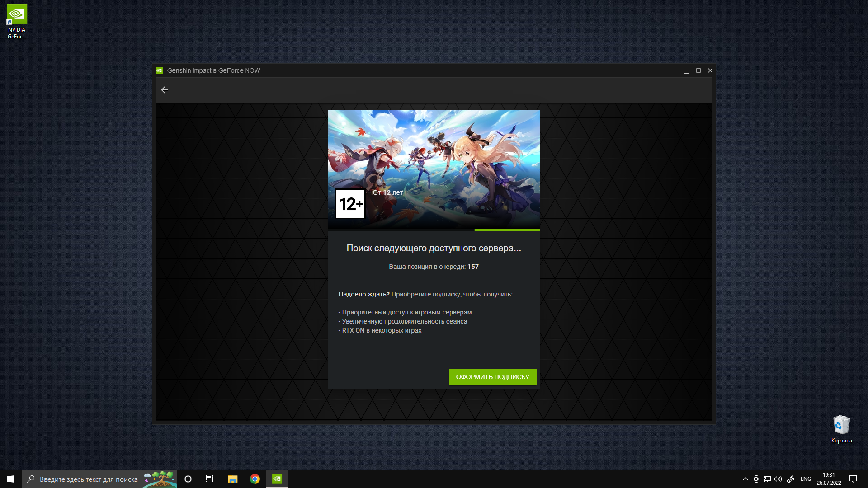Click the taskbar search text field
The width and height of the screenshot is (868, 488).
89,479
